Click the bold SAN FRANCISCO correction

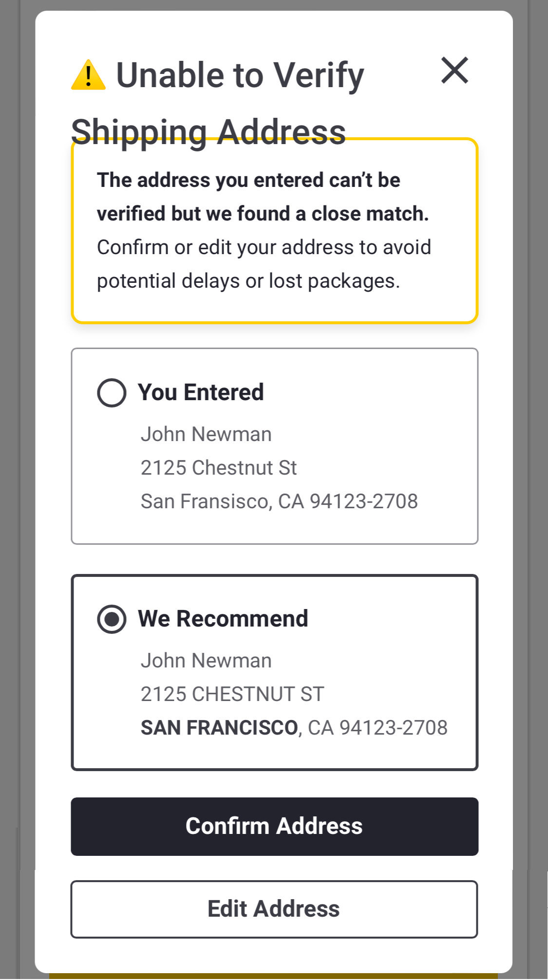(x=219, y=728)
